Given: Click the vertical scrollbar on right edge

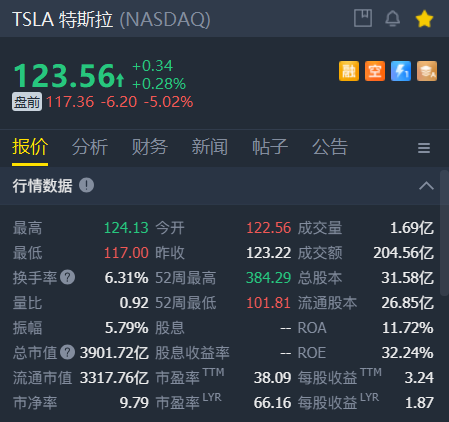Looking at the screenshot, I should (x=444, y=233).
